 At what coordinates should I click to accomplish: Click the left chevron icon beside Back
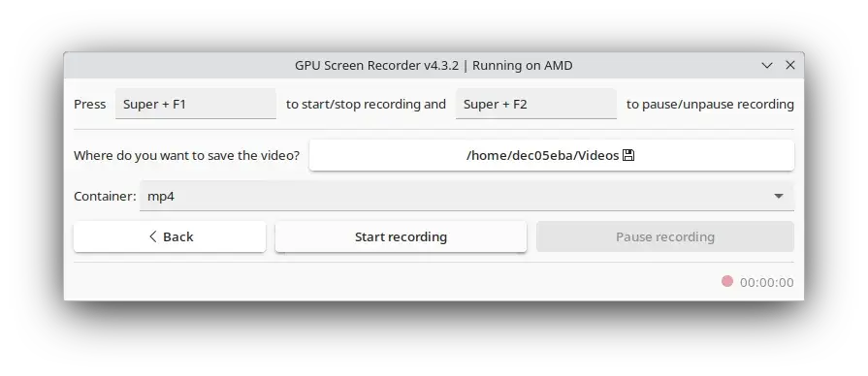pos(153,236)
